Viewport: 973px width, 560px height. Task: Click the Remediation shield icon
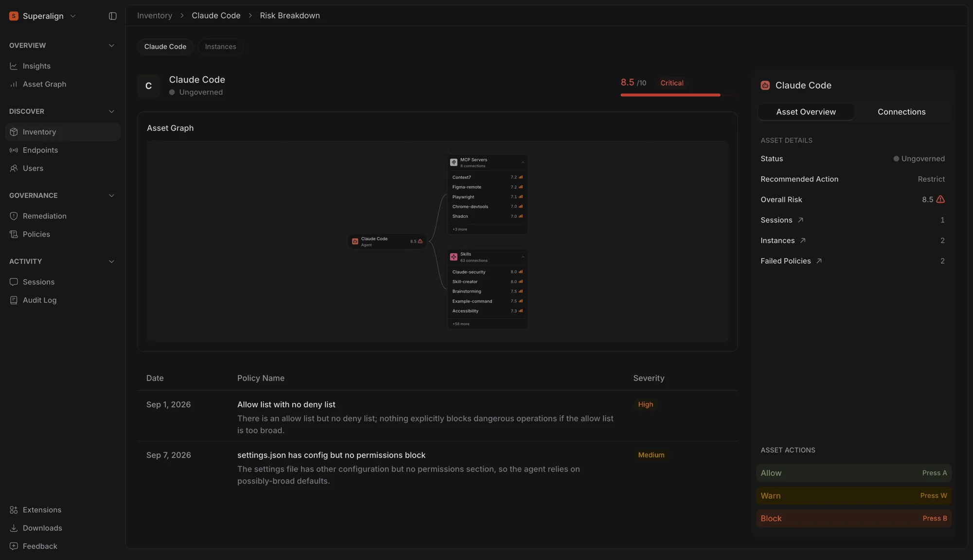(14, 216)
